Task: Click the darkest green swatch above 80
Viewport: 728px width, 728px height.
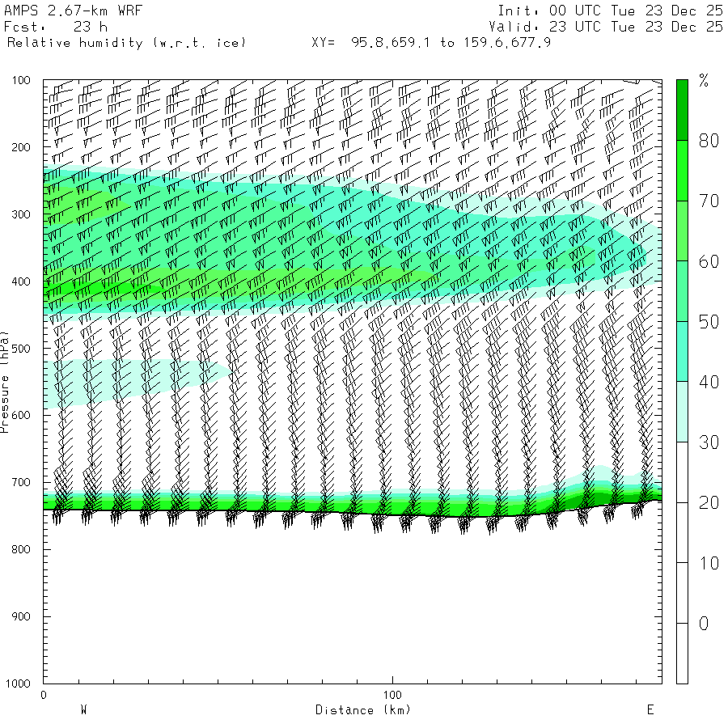Action: coord(682,109)
